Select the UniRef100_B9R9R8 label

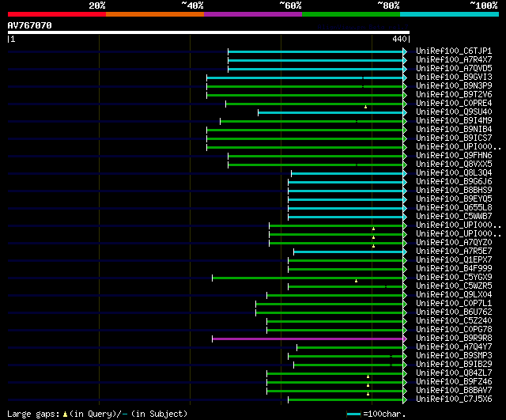[x=454, y=339]
